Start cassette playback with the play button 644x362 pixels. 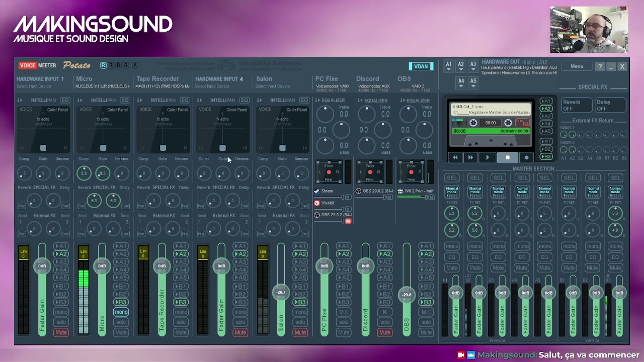click(x=487, y=157)
